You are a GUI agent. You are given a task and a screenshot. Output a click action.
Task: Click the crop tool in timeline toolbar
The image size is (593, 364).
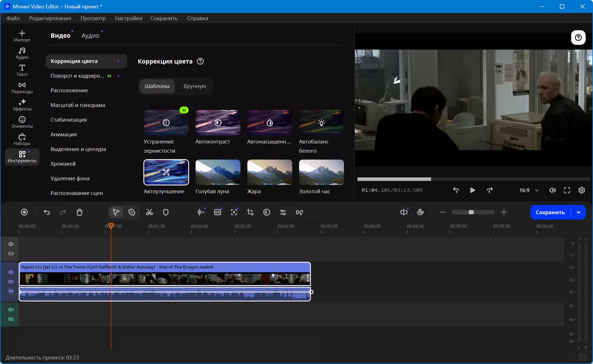[250, 212]
